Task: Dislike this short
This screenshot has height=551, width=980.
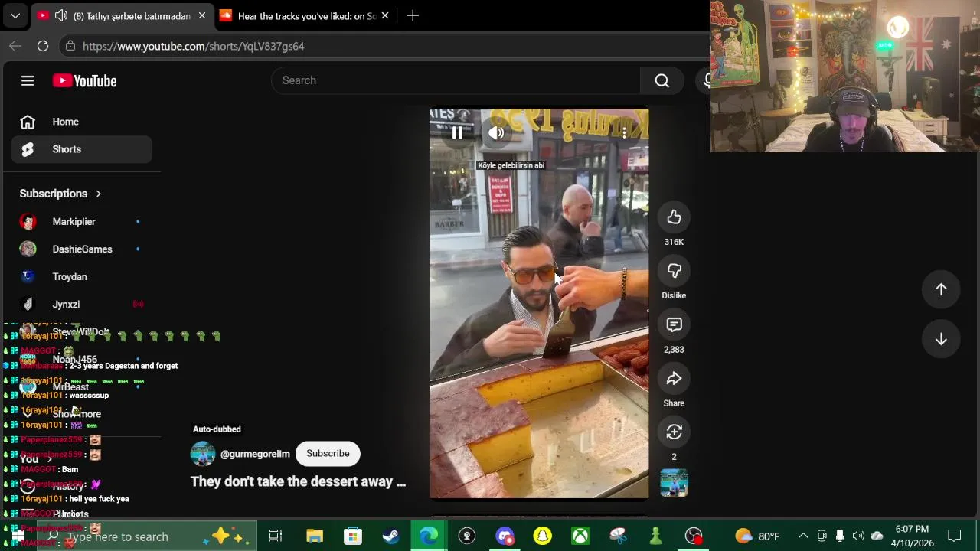Action: pyautogui.click(x=674, y=271)
